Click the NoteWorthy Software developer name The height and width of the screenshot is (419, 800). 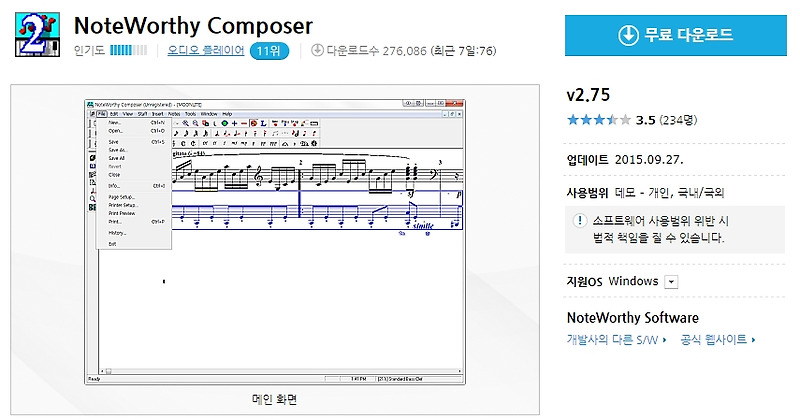633,318
